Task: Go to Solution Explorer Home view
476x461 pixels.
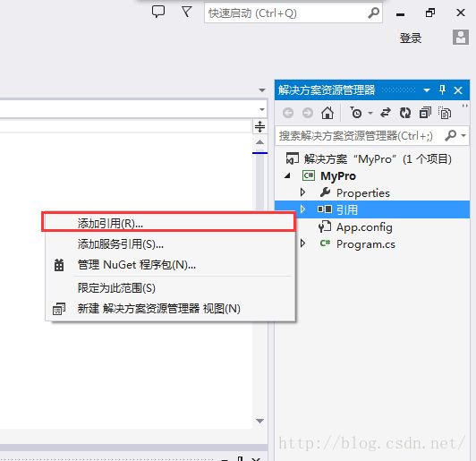Action: click(327, 113)
